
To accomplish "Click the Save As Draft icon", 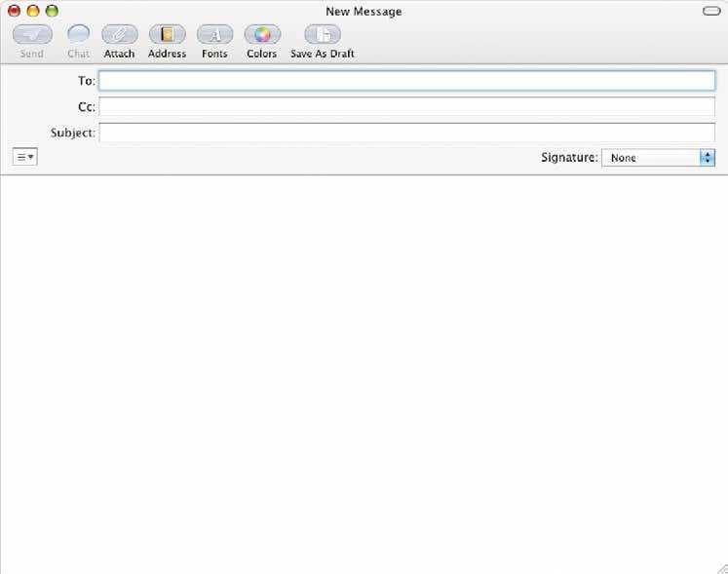I will 323,34.
